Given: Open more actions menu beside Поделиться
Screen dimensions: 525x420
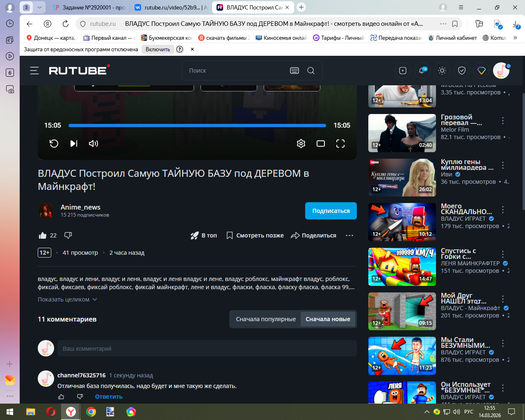Looking at the screenshot, I should 349,235.
